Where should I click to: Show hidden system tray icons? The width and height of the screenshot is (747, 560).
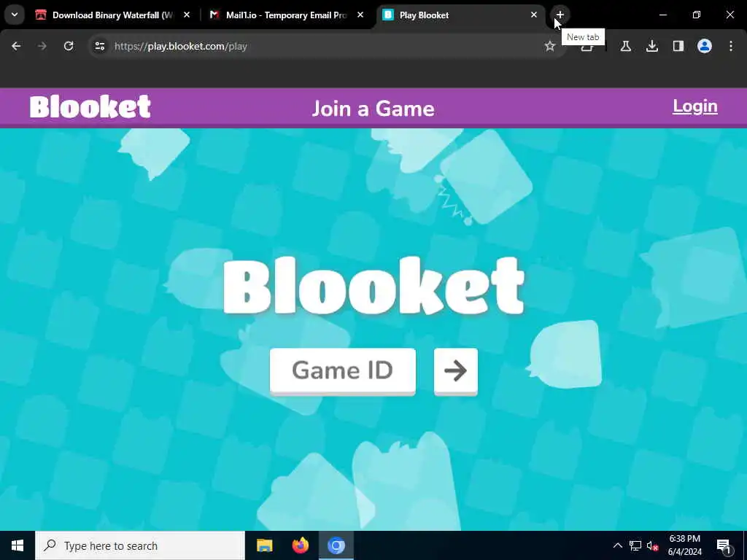[x=617, y=545]
